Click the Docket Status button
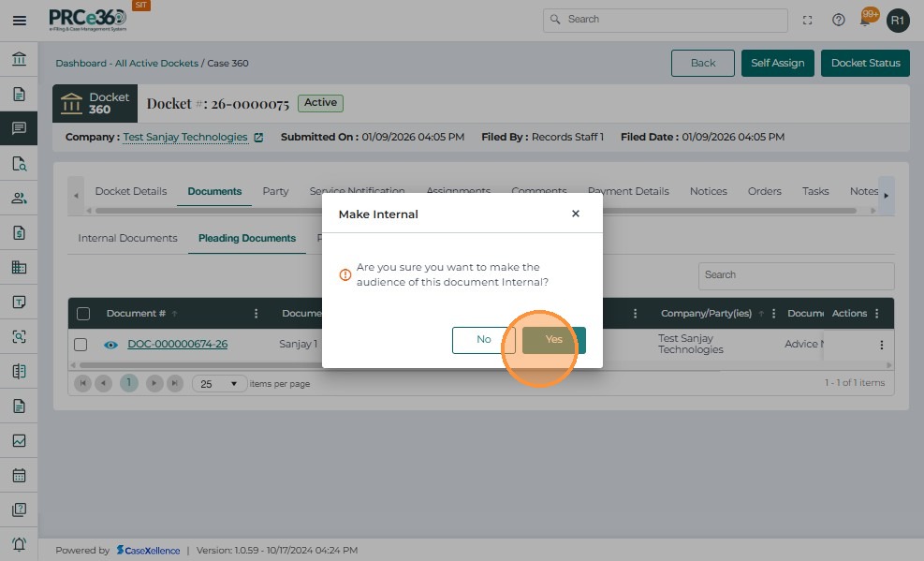The width and height of the screenshot is (924, 561). pyautogui.click(x=865, y=63)
